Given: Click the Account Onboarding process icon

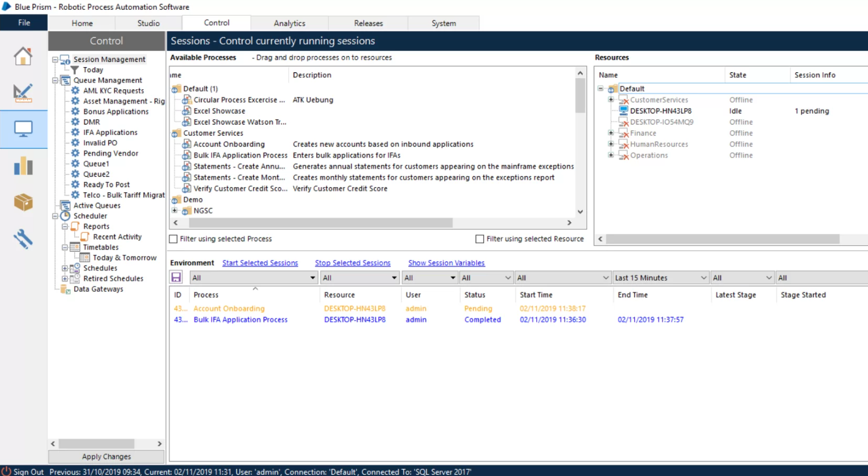Looking at the screenshot, I should coord(186,144).
